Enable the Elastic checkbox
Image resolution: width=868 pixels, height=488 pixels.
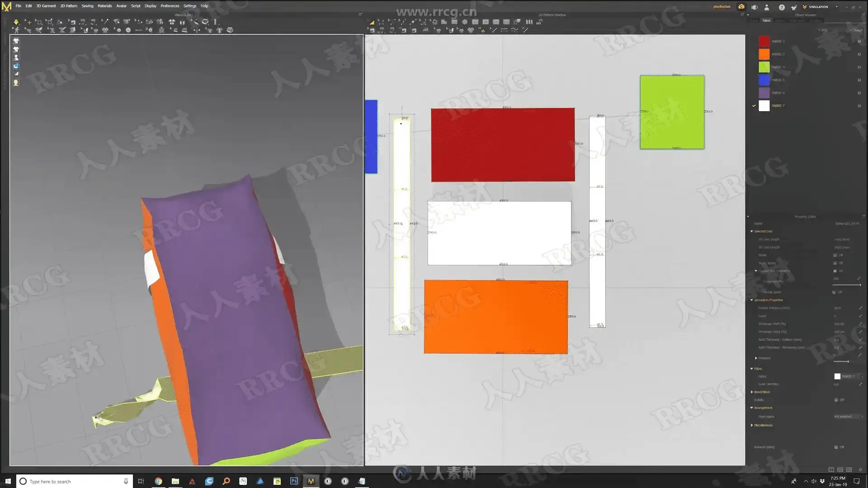[835, 255]
